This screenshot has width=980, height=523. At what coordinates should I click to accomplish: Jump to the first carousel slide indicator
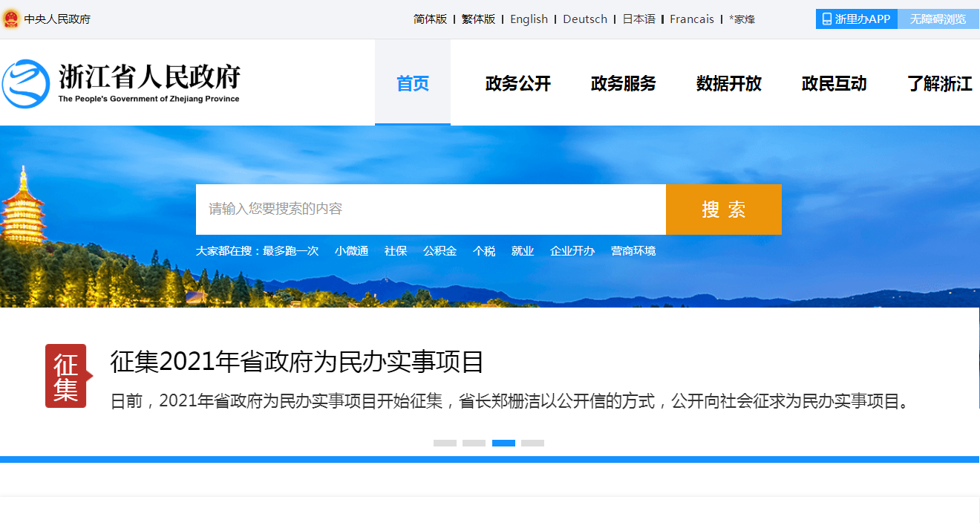tap(445, 443)
